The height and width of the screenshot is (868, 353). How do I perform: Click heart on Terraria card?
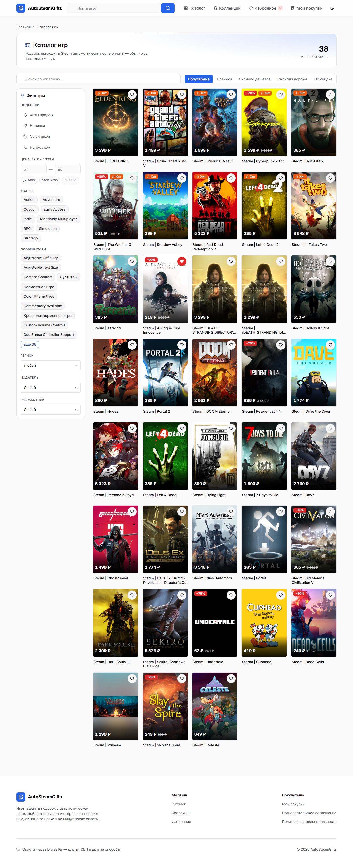[132, 261]
